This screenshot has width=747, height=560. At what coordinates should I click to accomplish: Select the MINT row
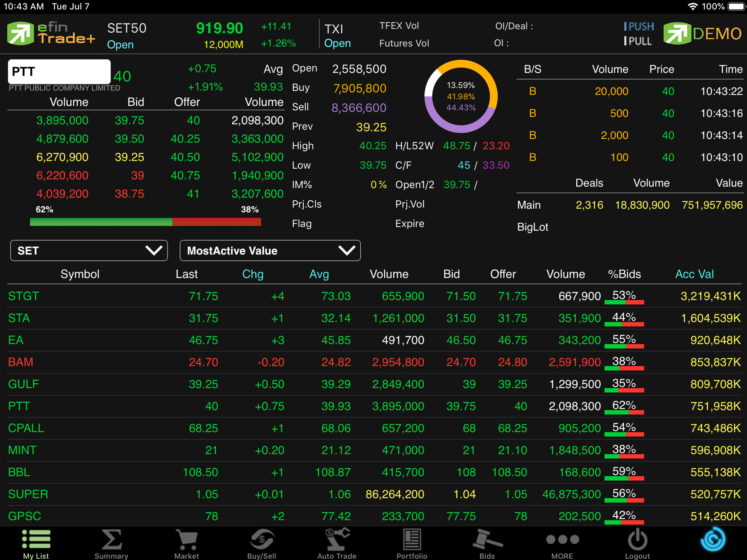374,450
